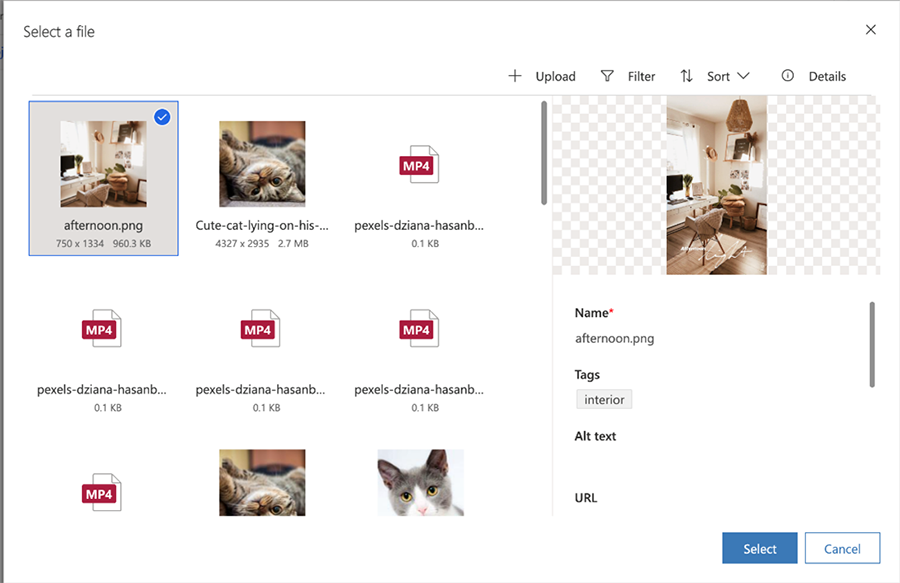Uncheck the afternoon.png selection checkmark

162,117
